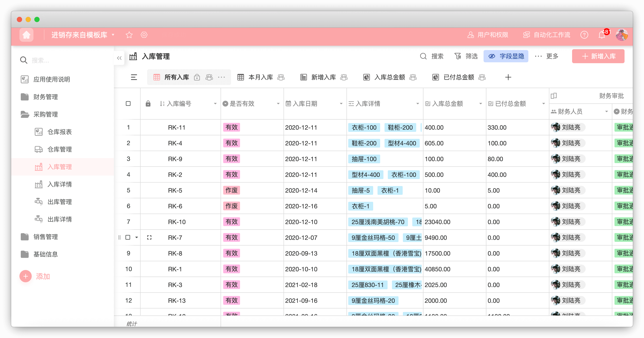Select the 所有入库 view tab

click(x=176, y=77)
